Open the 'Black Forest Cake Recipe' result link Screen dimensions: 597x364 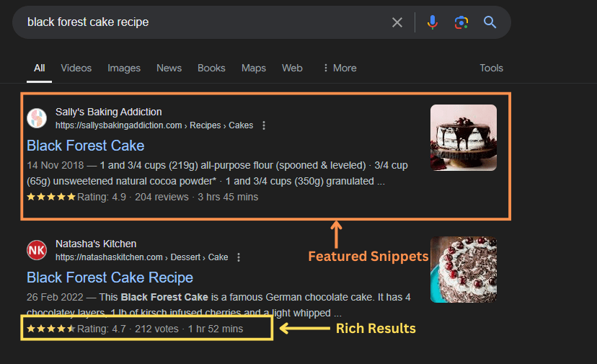coord(110,278)
